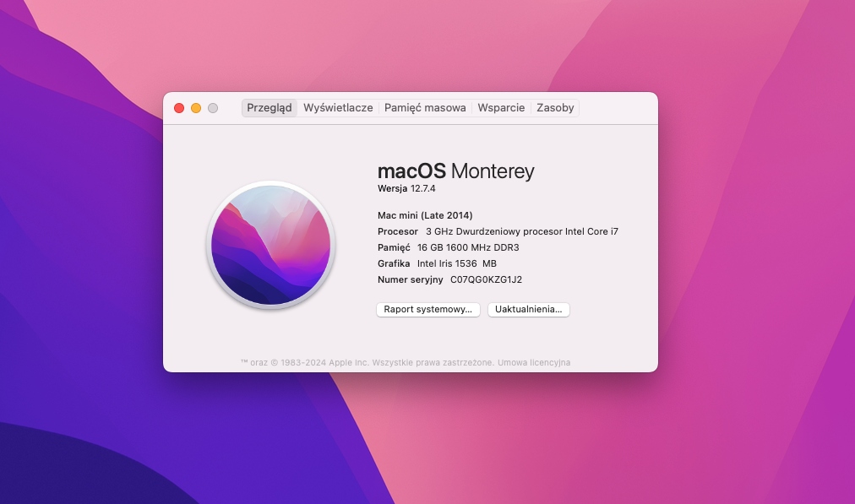The width and height of the screenshot is (855, 504).
Task: Open the Wyświetlacze tab
Action: coord(338,108)
